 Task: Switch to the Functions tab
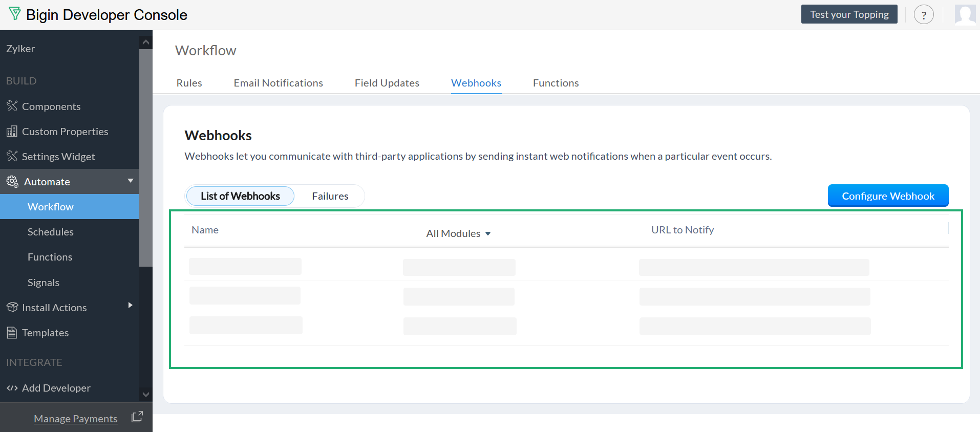556,83
